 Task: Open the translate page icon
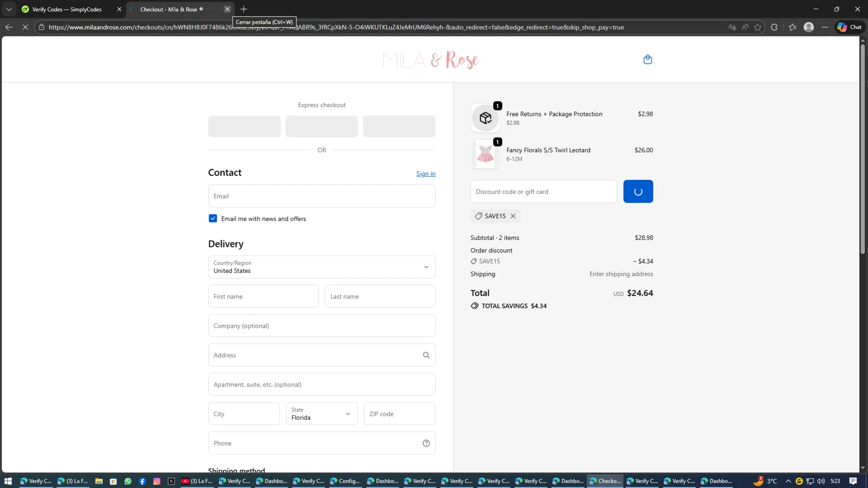(732, 27)
